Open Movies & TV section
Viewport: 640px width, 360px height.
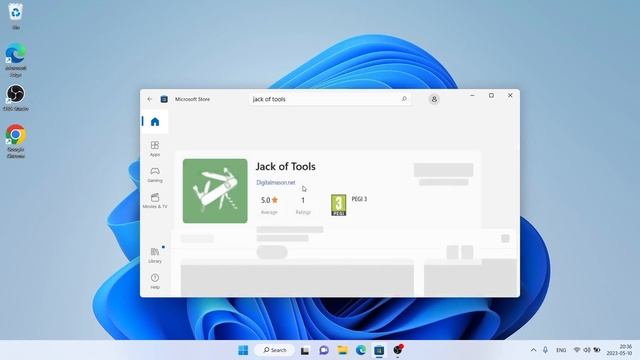click(155, 201)
